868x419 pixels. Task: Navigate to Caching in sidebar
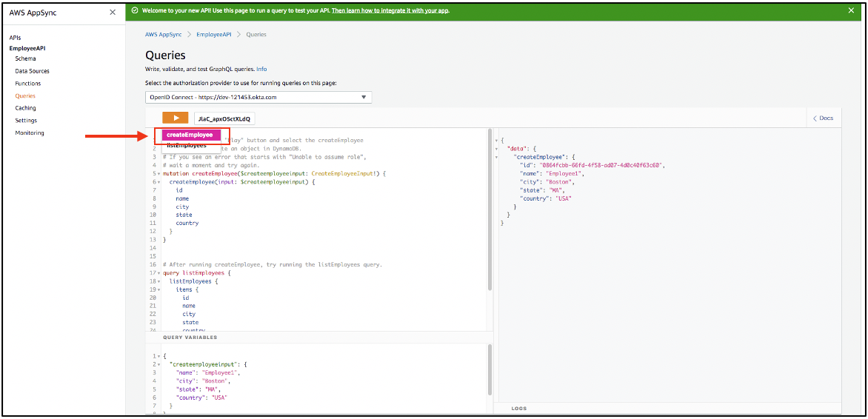(x=26, y=108)
